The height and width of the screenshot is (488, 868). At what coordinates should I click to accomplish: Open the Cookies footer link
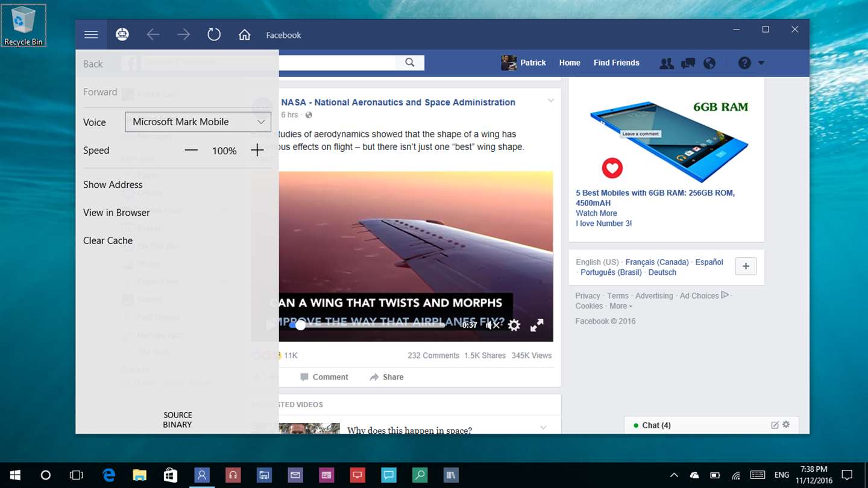pos(589,306)
